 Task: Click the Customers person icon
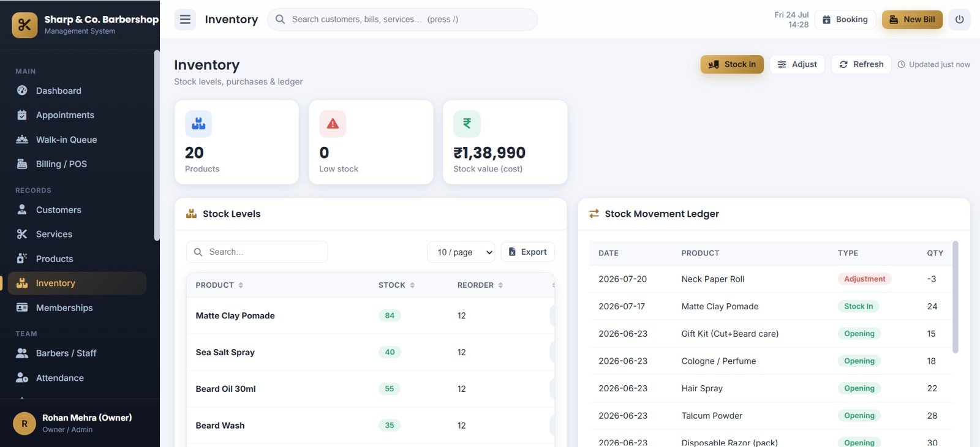tap(22, 209)
